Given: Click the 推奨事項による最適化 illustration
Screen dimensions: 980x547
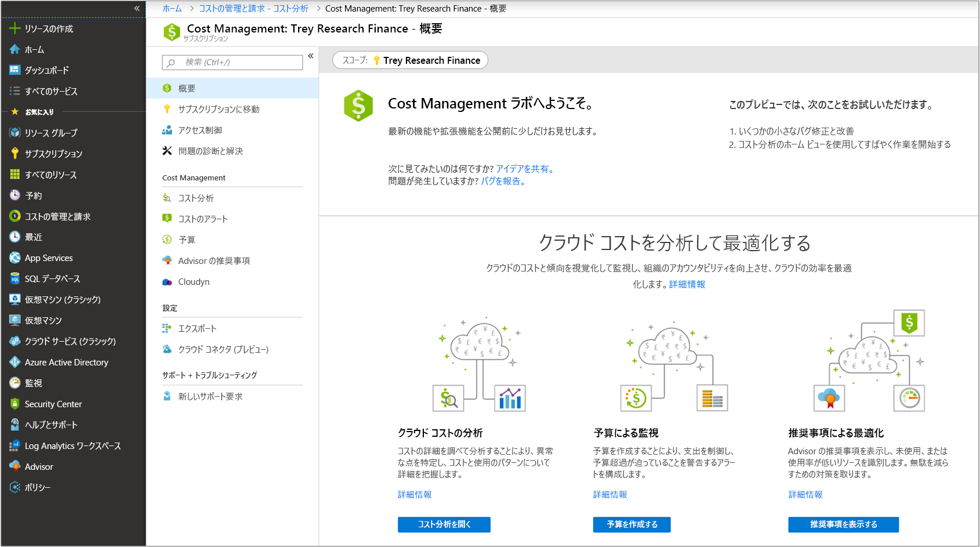Looking at the screenshot, I should tap(869, 361).
